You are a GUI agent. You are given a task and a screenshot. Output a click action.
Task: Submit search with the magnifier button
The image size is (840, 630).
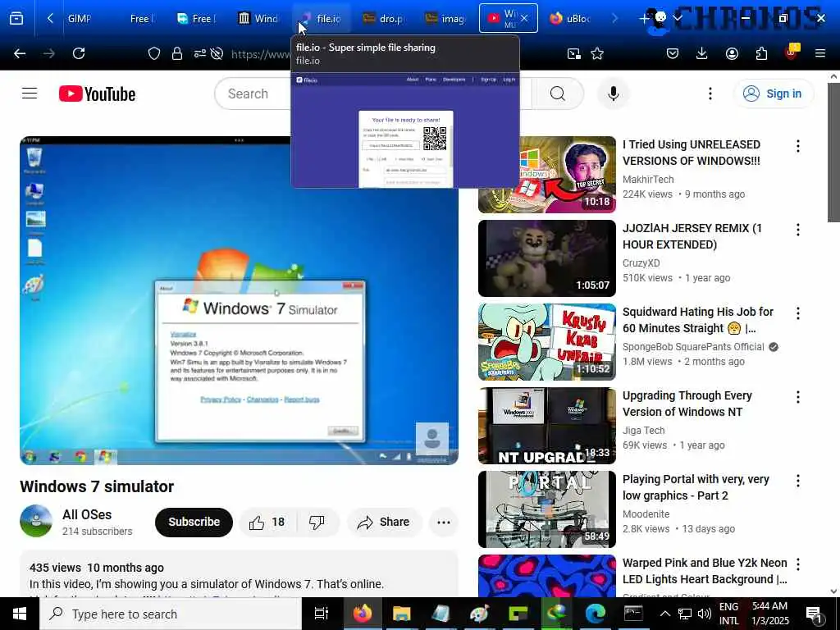(558, 94)
